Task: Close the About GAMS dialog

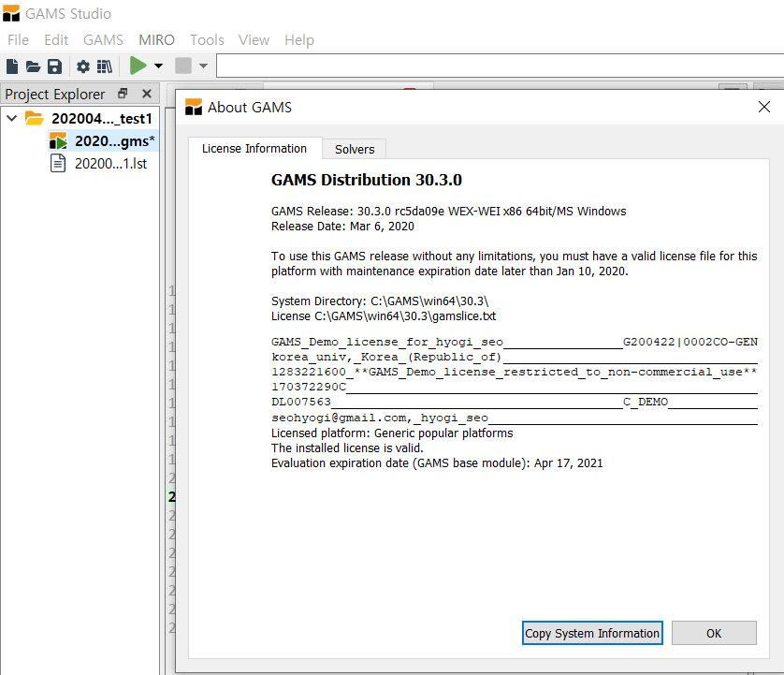Action: point(764,107)
